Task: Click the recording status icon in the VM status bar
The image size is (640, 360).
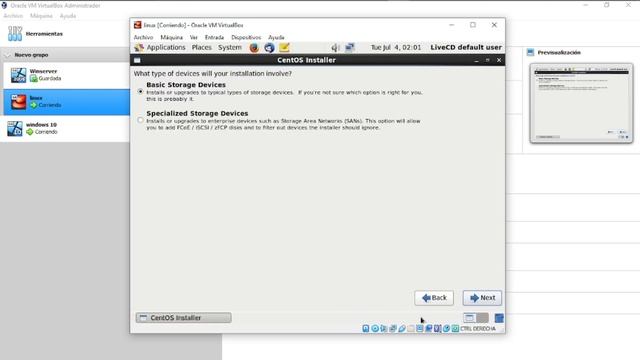Action: click(x=429, y=329)
